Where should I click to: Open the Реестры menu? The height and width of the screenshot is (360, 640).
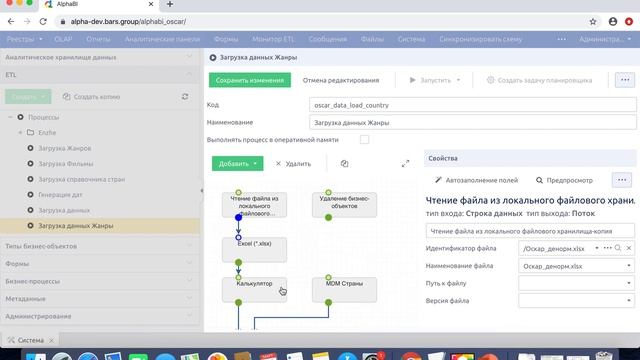coord(24,39)
